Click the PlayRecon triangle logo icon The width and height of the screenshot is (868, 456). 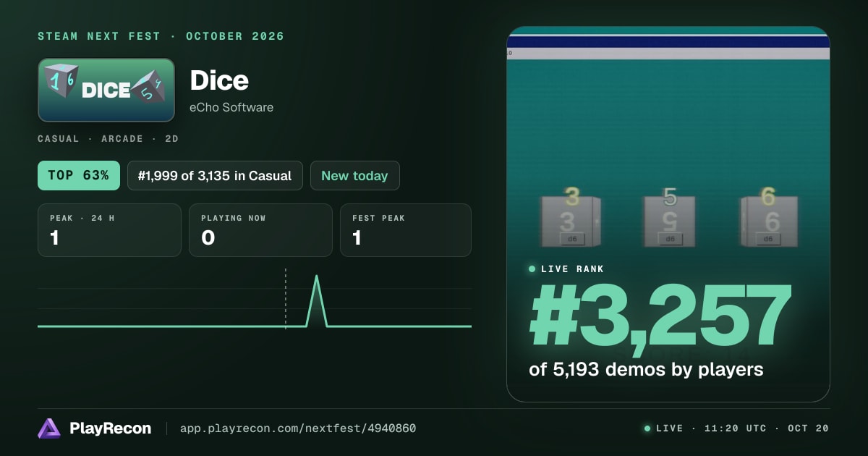pos(49,428)
